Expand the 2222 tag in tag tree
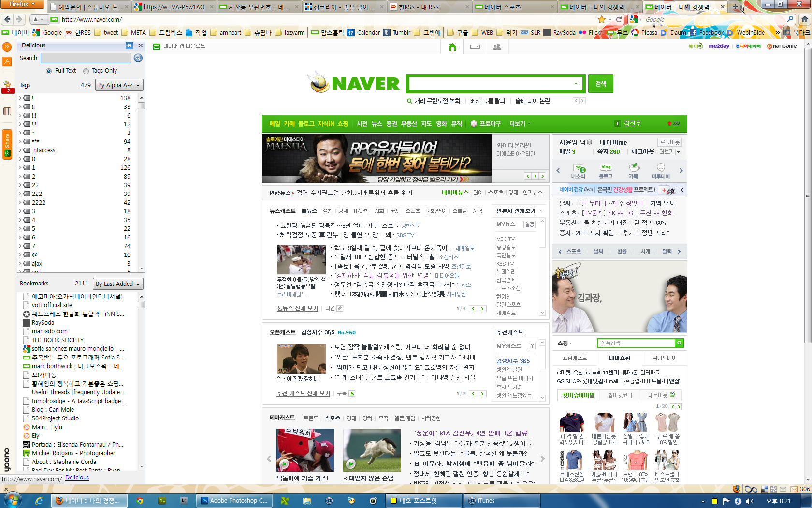Screen dimensions: 812x508 pos(20,203)
